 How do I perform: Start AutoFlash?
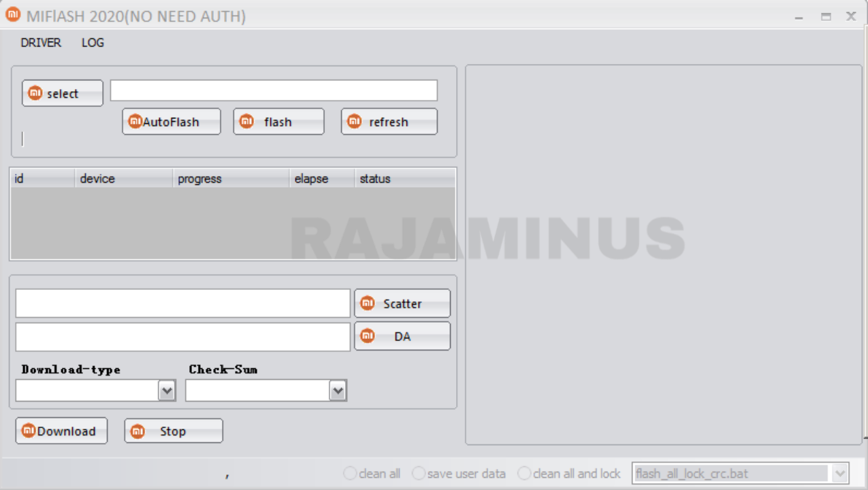point(172,122)
